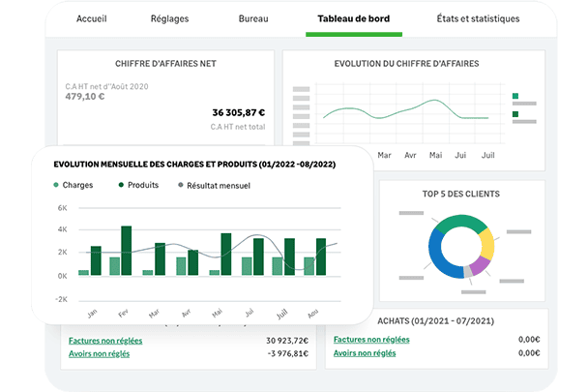This screenshot has height=392, width=588.
Task: Open Factures non réglées under Achats panel
Action: 371,340
